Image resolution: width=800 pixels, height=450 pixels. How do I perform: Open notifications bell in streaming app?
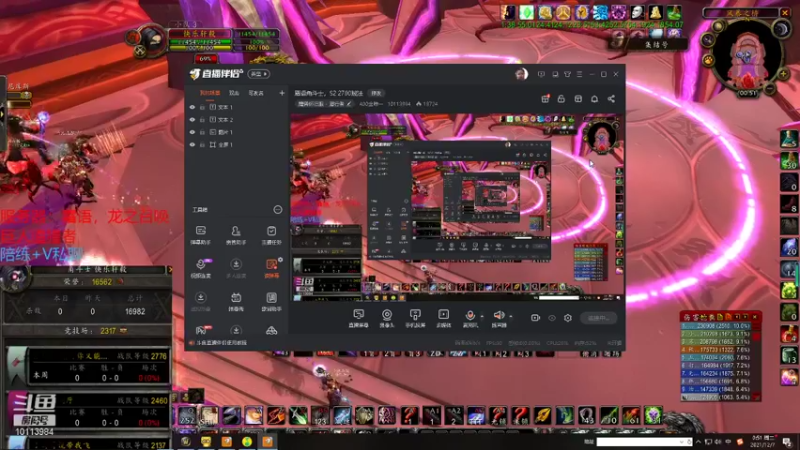[594, 99]
